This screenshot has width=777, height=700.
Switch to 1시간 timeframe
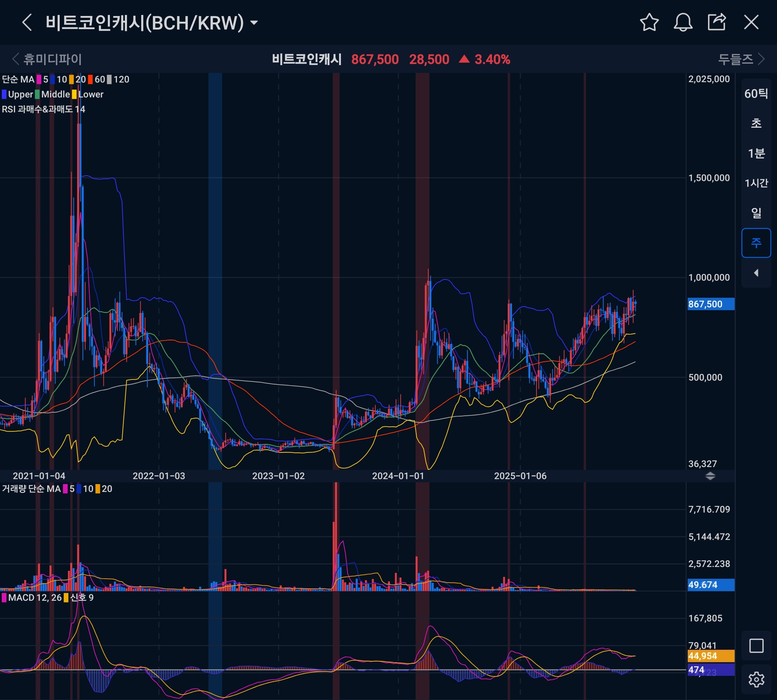point(756,183)
